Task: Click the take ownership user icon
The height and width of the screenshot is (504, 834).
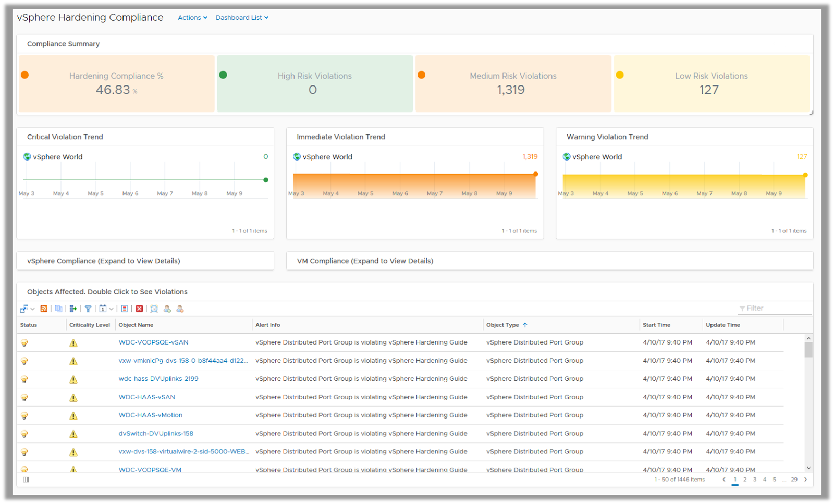Action: pos(167,309)
